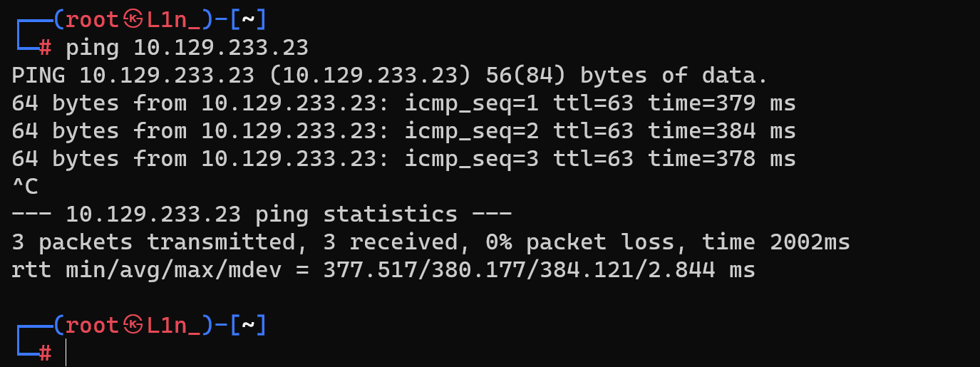Viewport: 980px width, 367px height.
Task: Click 'time 2002ms' in the statistics summary
Action: coord(776,242)
